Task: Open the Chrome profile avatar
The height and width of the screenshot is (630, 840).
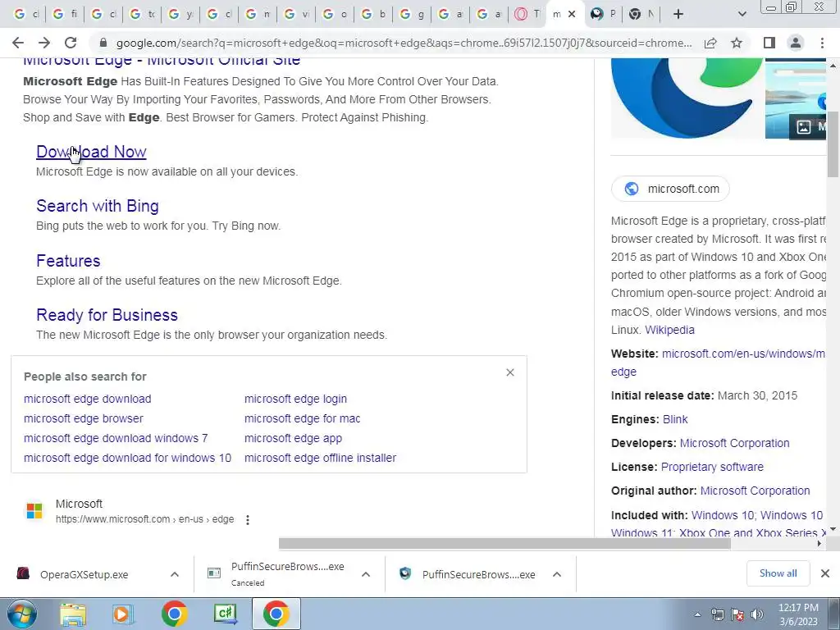Action: point(796,43)
